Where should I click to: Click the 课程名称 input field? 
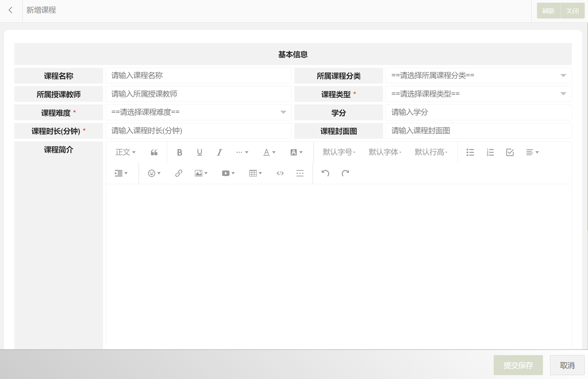click(x=198, y=76)
